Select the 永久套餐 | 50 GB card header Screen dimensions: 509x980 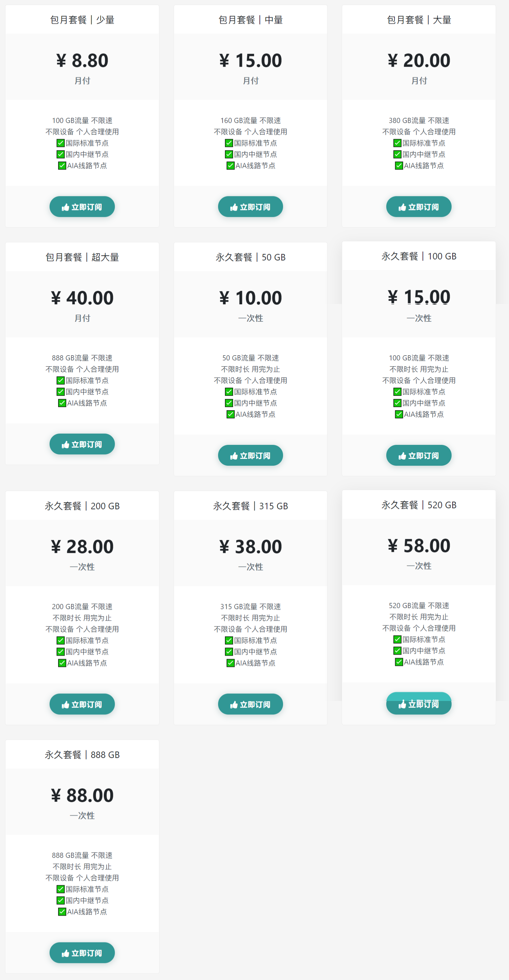(250, 257)
